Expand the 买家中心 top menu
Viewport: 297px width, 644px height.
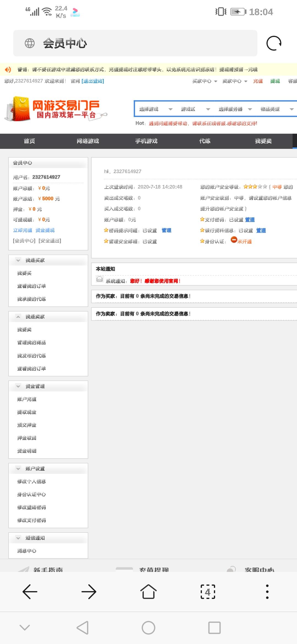[x=205, y=81]
